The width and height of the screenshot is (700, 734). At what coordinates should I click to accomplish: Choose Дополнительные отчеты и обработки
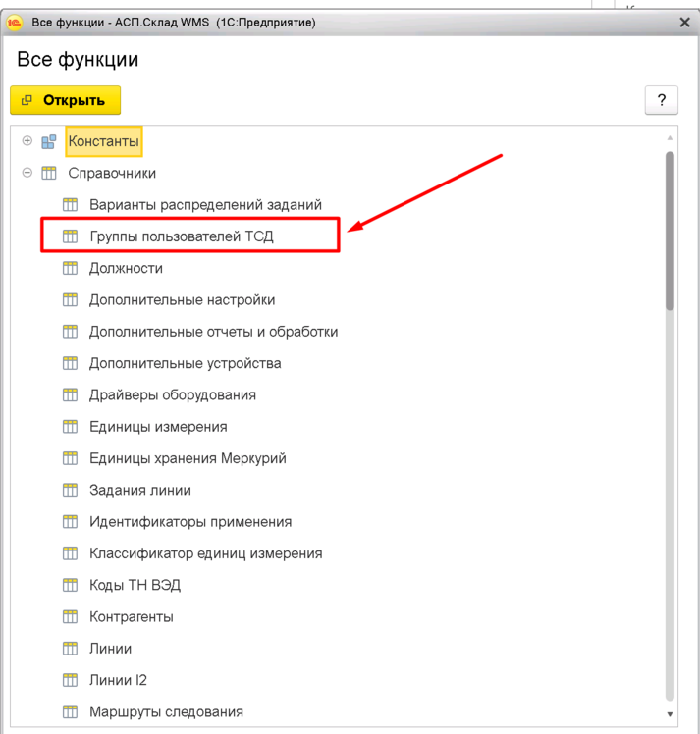click(213, 332)
